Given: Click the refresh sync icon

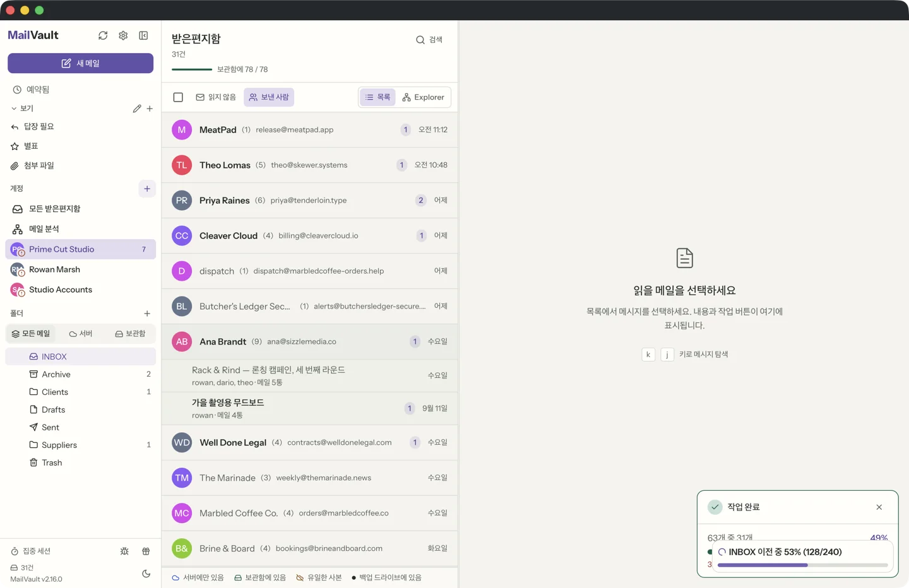Looking at the screenshot, I should (x=103, y=35).
